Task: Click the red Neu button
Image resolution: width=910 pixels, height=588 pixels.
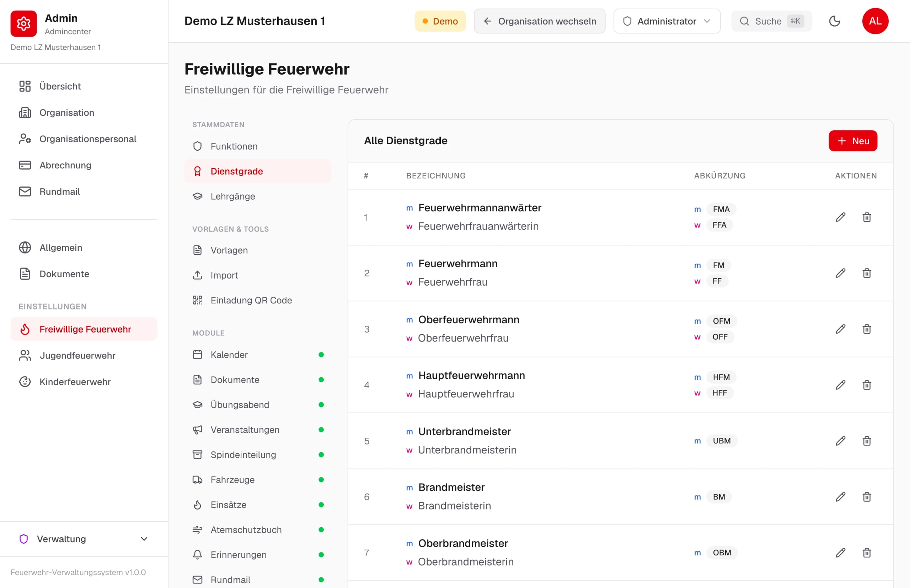Action: click(x=853, y=141)
